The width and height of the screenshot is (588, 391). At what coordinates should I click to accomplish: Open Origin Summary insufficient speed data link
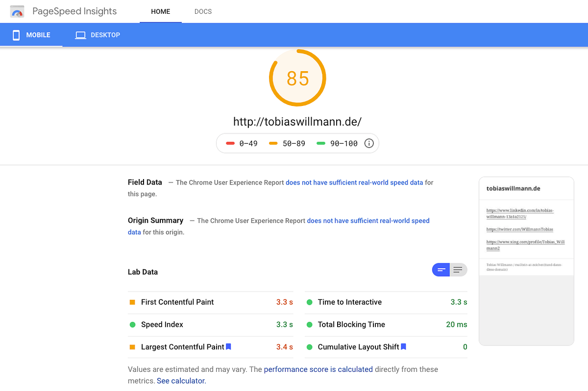click(368, 221)
